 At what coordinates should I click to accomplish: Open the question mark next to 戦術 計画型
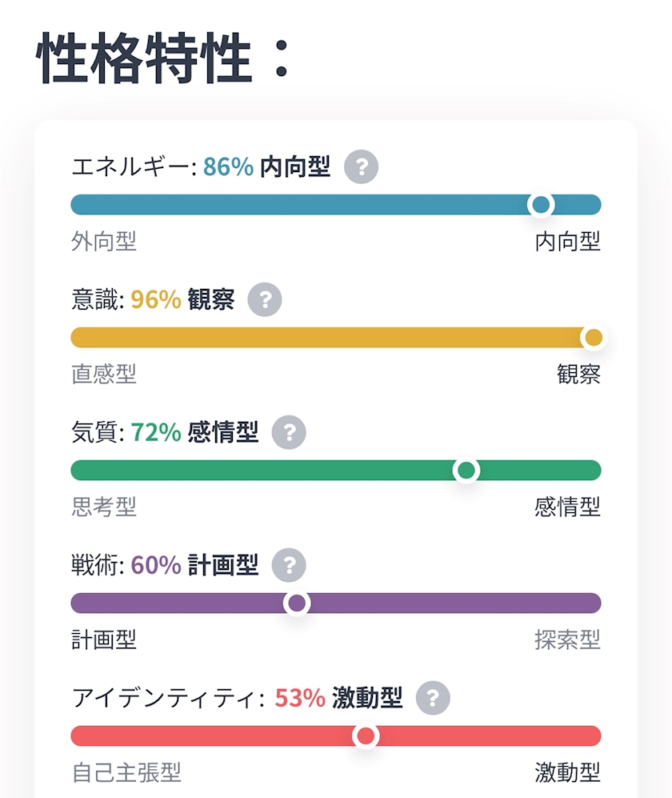pos(289,565)
